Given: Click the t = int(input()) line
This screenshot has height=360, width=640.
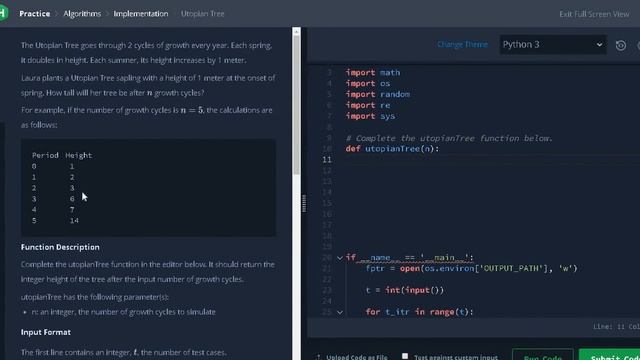Looking at the screenshot, I should coord(404,290).
